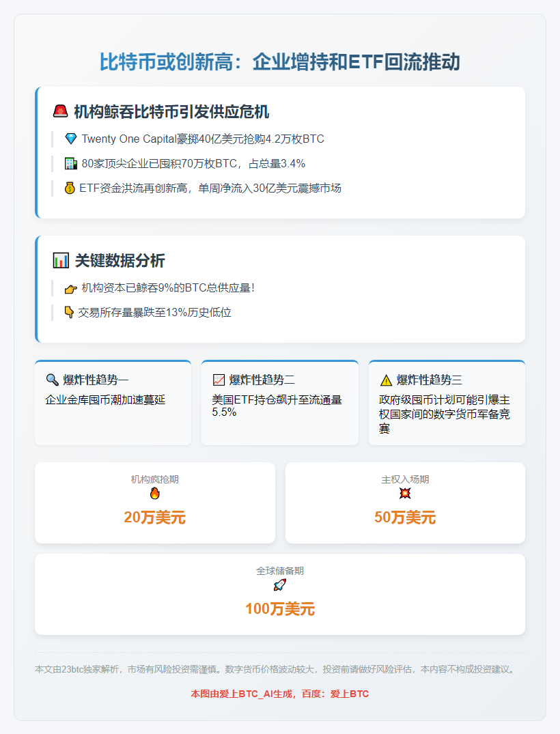Click the right-pointing hand emoji
560x734 pixels.
(x=71, y=289)
